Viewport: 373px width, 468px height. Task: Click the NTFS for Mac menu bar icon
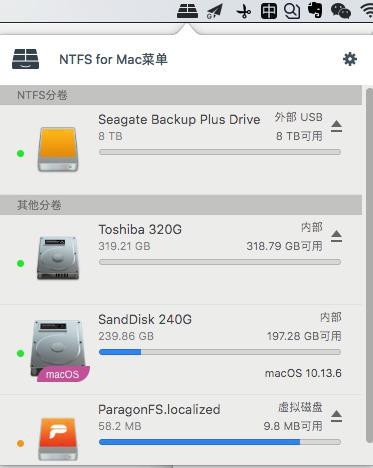point(188,10)
